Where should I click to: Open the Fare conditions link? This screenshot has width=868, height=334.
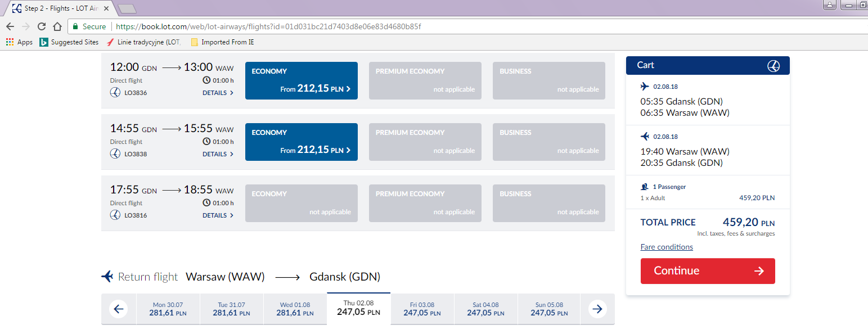click(667, 247)
